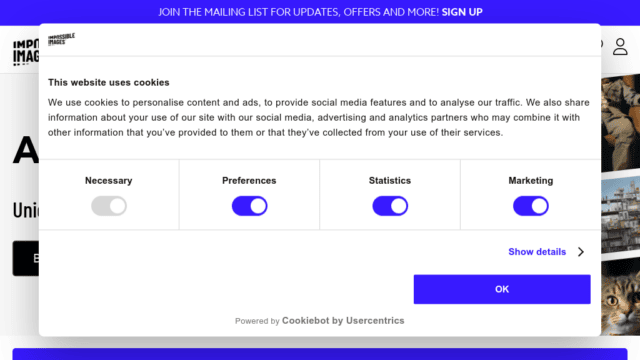Open Cookiebot by Usercentrics link
This screenshot has width=640, height=360.
pyautogui.click(x=343, y=321)
